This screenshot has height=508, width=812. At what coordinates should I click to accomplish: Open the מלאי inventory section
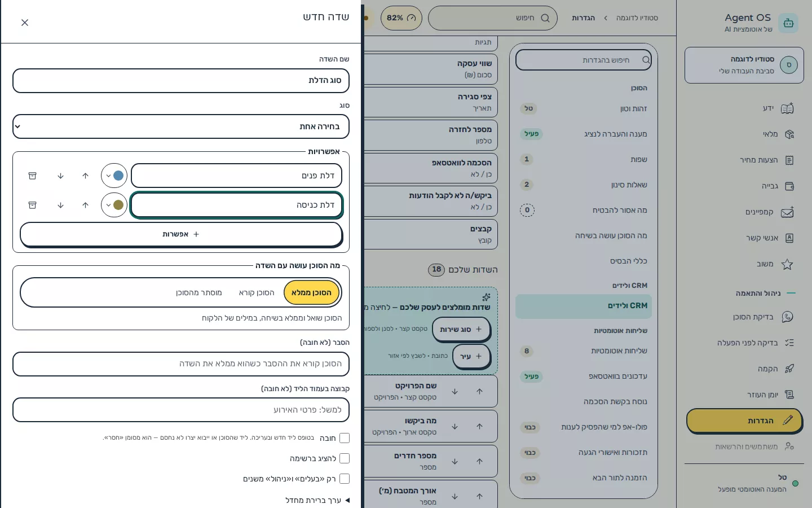744,134
